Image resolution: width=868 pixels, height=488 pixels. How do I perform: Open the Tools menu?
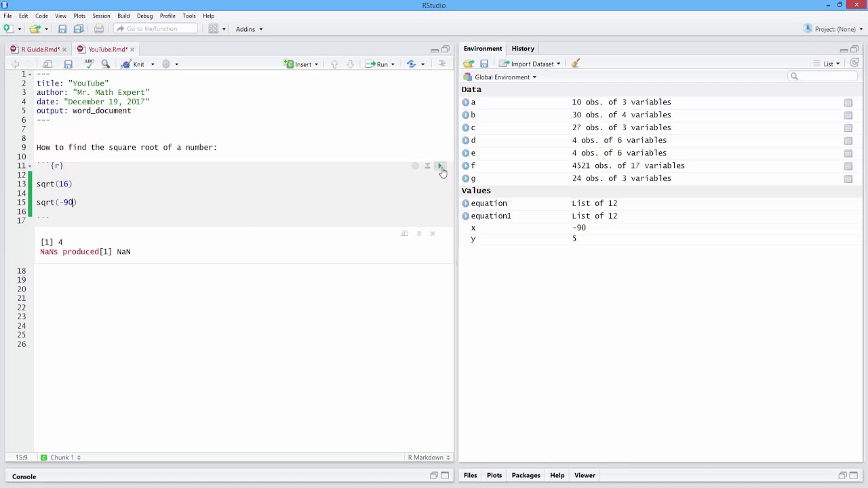(189, 16)
